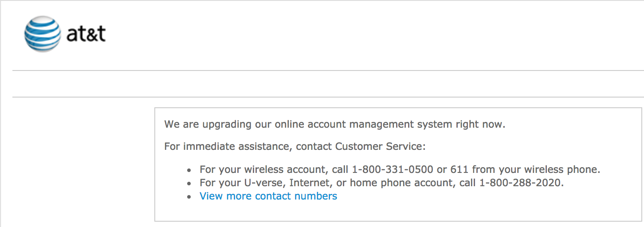Screen dimensions: 644x227
Task: Click the upgrading online account management sentence
Action: [335, 124]
